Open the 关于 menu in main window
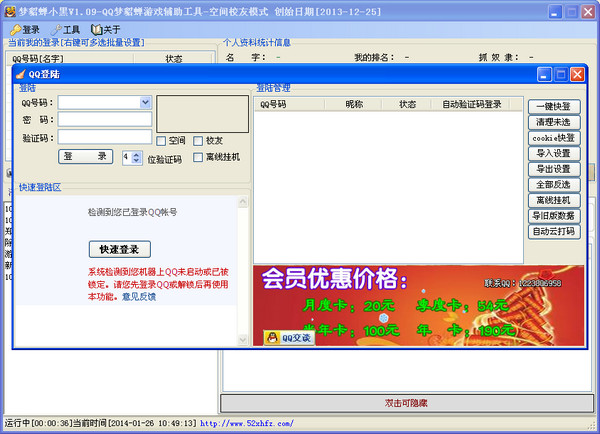The width and height of the screenshot is (600, 434). (106, 29)
